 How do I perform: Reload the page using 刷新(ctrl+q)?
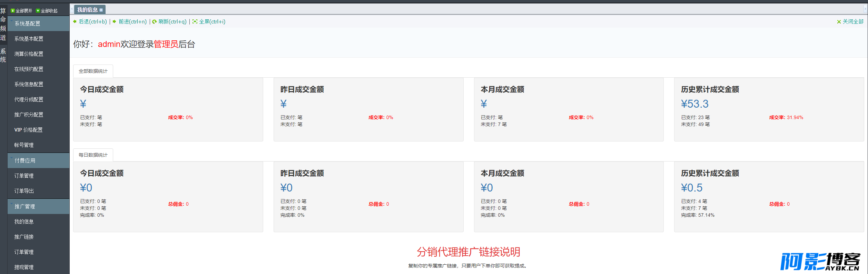[169, 22]
